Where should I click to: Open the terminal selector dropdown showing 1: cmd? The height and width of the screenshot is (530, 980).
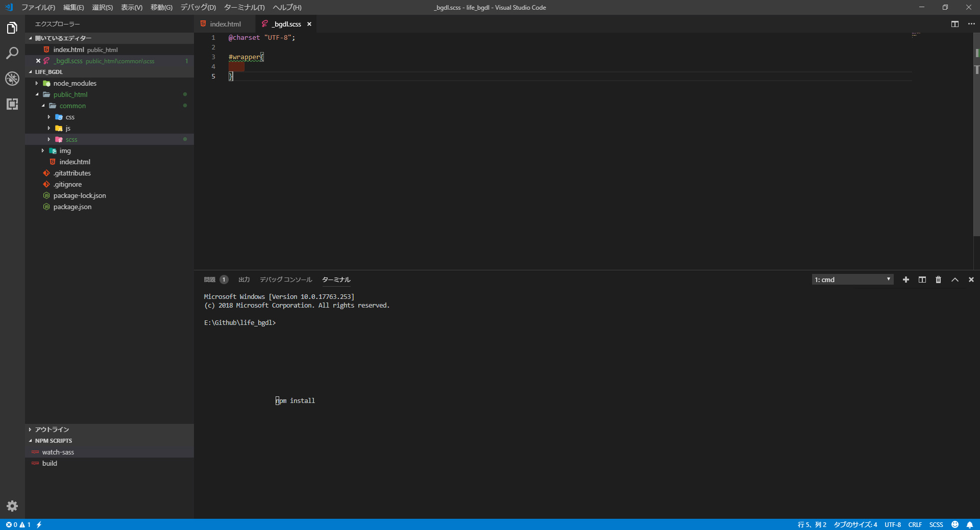coord(852,280)
